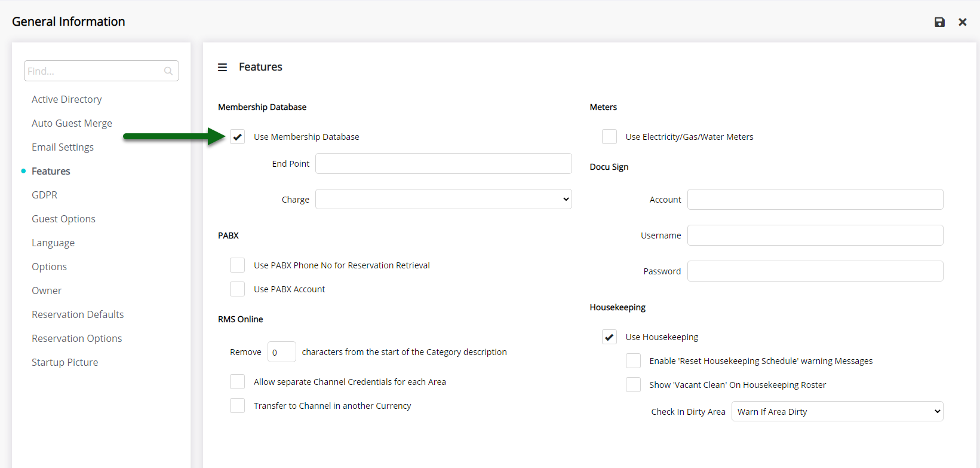Focus the Docu Sign Account field

[x=815, y=199]
